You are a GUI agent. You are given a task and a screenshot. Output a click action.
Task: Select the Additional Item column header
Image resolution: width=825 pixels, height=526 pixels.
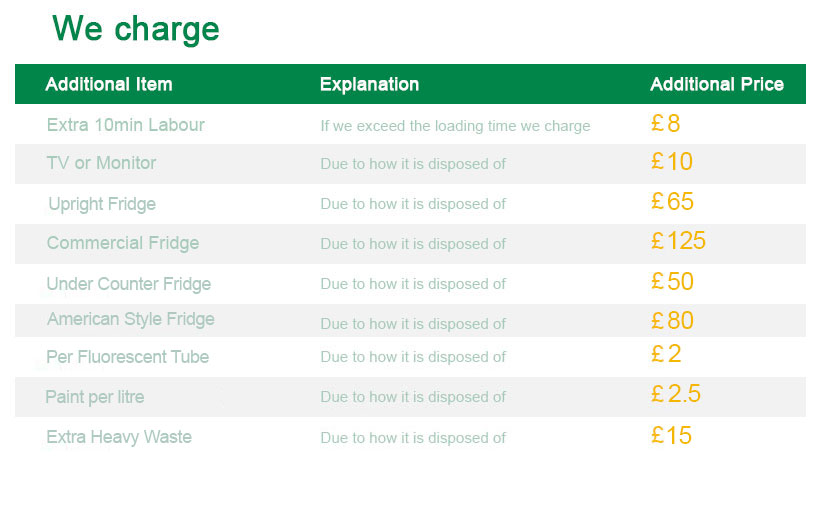pyautogui.click(x=109, y=84)
